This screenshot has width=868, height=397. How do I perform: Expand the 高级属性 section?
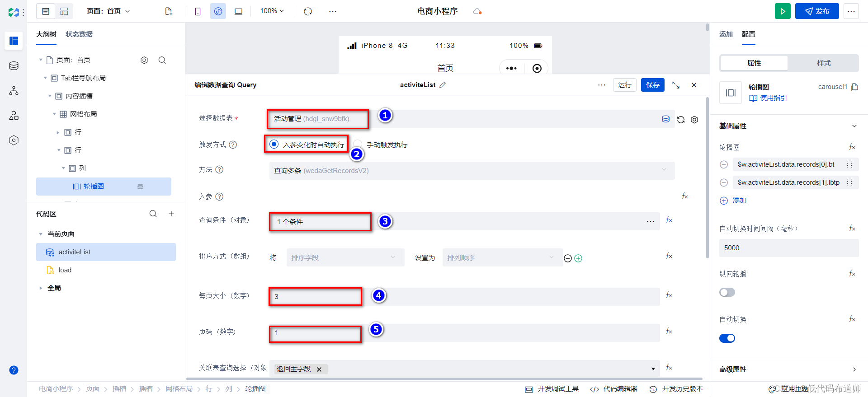click(x=854, y=369)
